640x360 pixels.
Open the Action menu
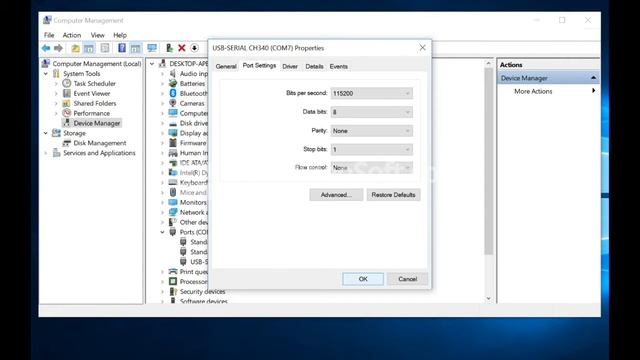point(72,35)
